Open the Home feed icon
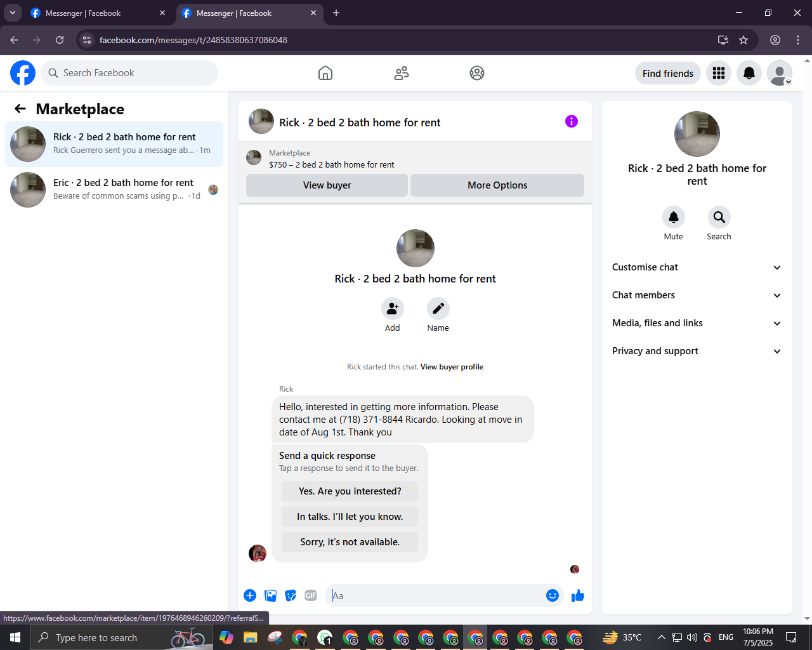812x650 pixels. click(325, 73)
